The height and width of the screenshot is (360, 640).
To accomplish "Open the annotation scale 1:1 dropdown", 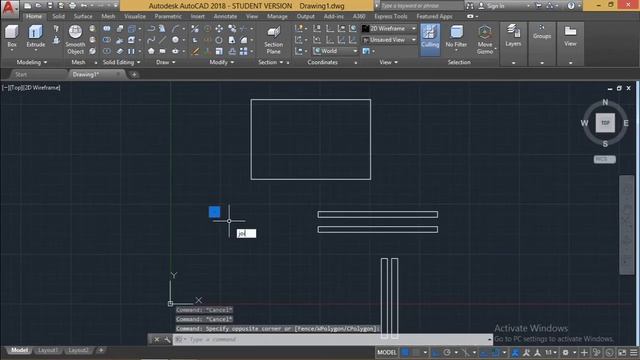I will (551, 352).
